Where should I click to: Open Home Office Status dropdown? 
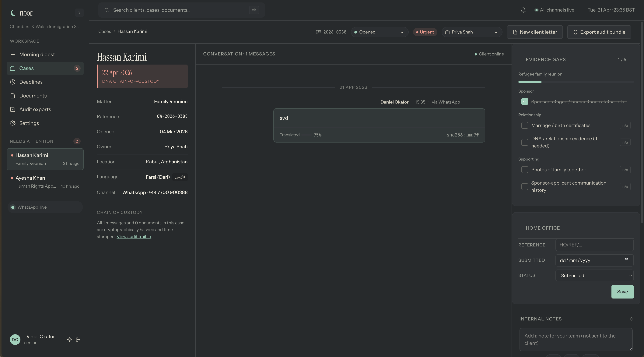[594, 275]
